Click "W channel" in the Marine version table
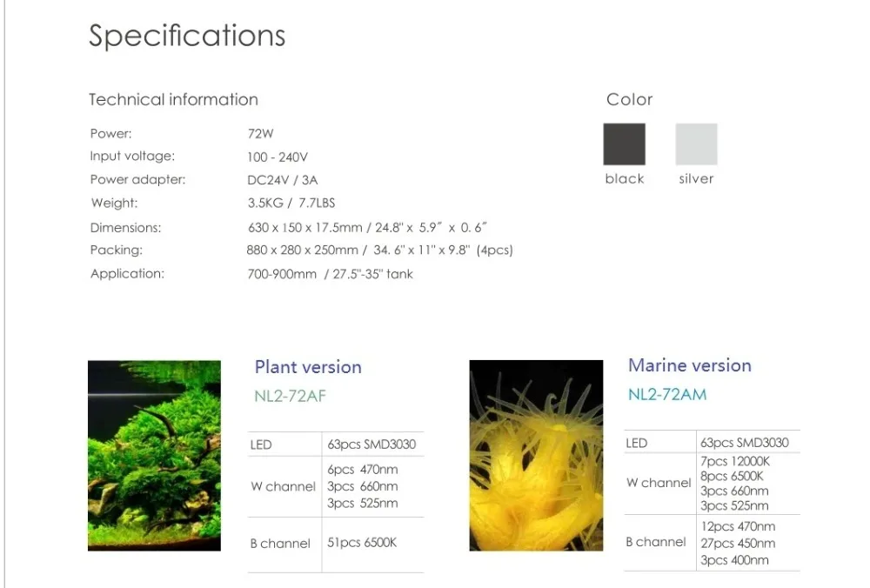Viewport: 870px width, 588px height. [659, 483]
